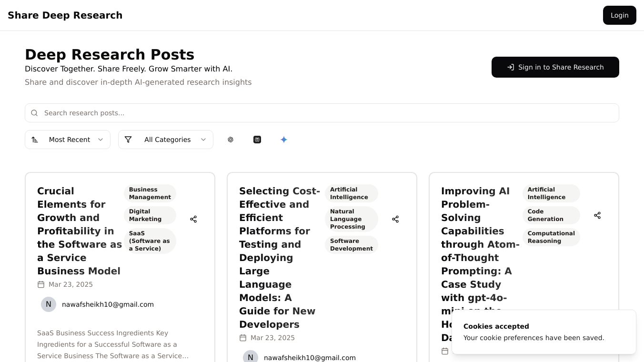Open the Selecting Cost-Effective Platforms post title
The width and height of the screenshot is (644, 362).
[280, 258]
